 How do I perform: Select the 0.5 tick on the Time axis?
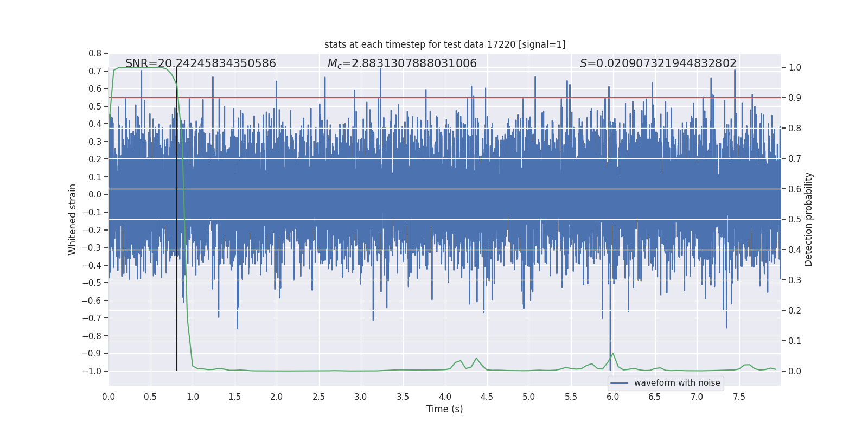[150, 397]
